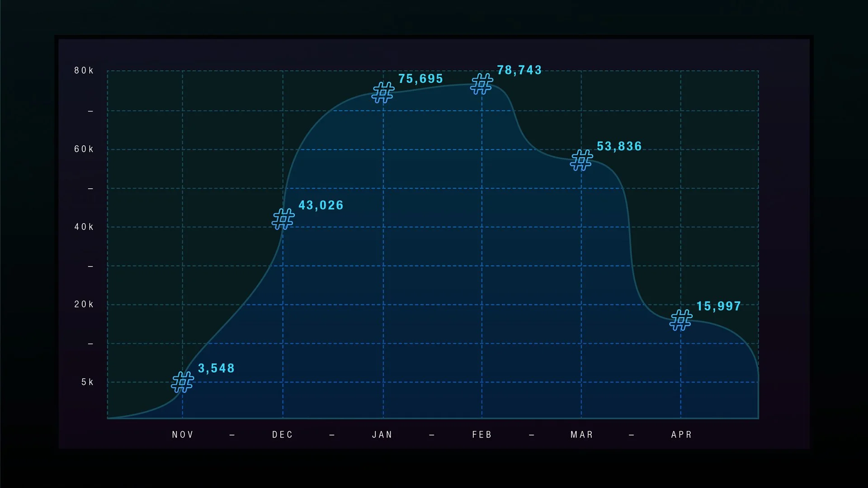Click the DEC month label
The image size is (868, 488).
[283, 435]
